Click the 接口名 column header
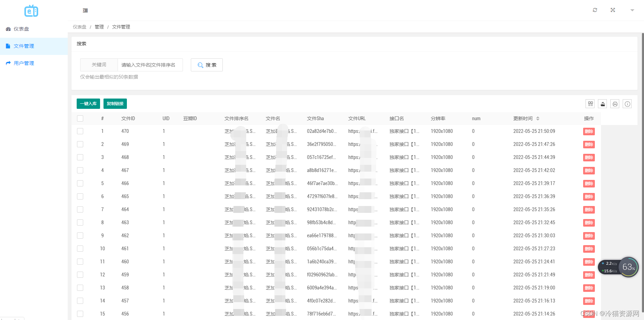 [397, 118]
